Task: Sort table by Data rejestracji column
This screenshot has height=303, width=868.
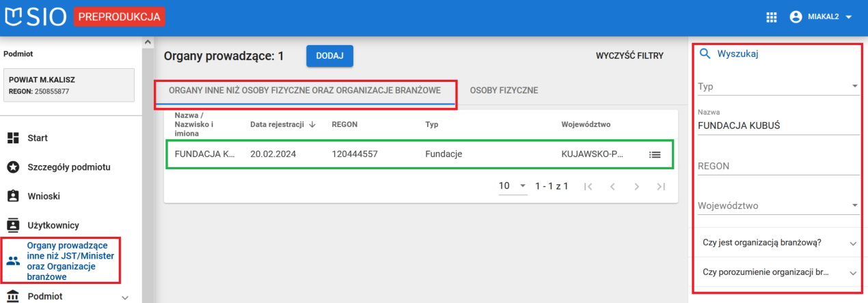Action: pos(281,125)
